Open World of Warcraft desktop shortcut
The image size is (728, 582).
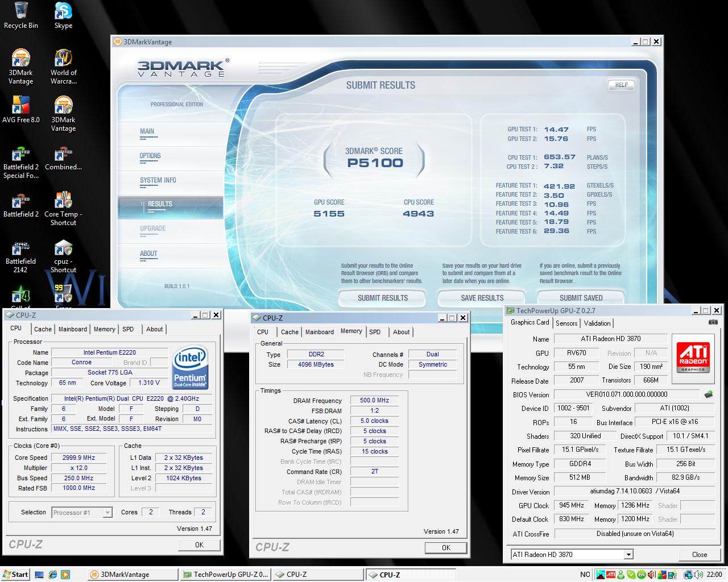pyautogui.click(x=63, y=67)
